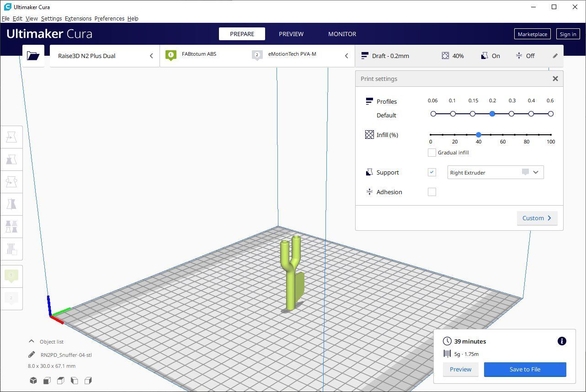
Task: Enable the Gradual infill checkbox
Action: pyautogui.click(x=432, y=153)
